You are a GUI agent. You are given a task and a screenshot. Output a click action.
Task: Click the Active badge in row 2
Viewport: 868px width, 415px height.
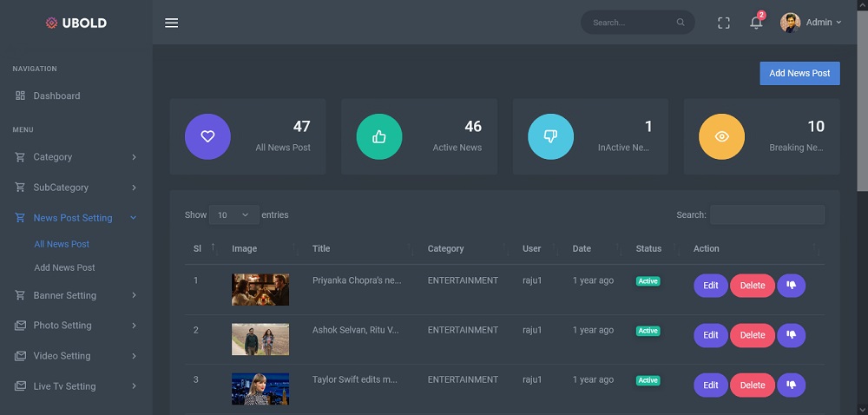[x=648, y=331]
